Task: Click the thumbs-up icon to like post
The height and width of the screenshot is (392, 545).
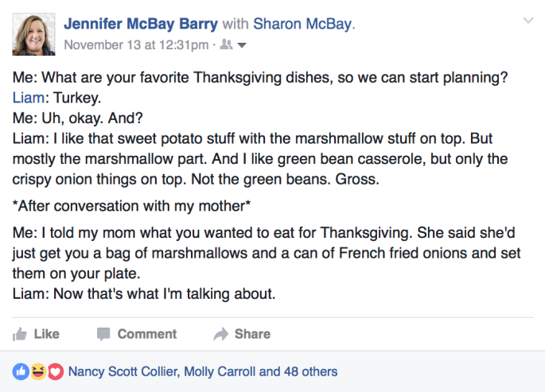Action: 21,334
